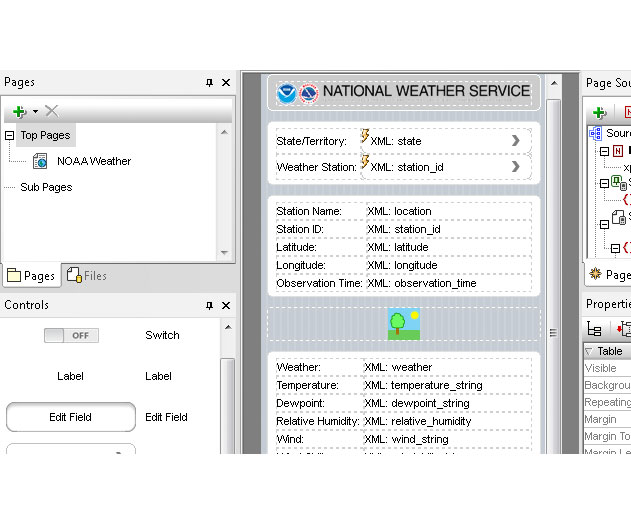The width and height of the screenshot is (631, 522).
Task: Collapse the Top Pages tree node
Action: [x=9, y=136]
